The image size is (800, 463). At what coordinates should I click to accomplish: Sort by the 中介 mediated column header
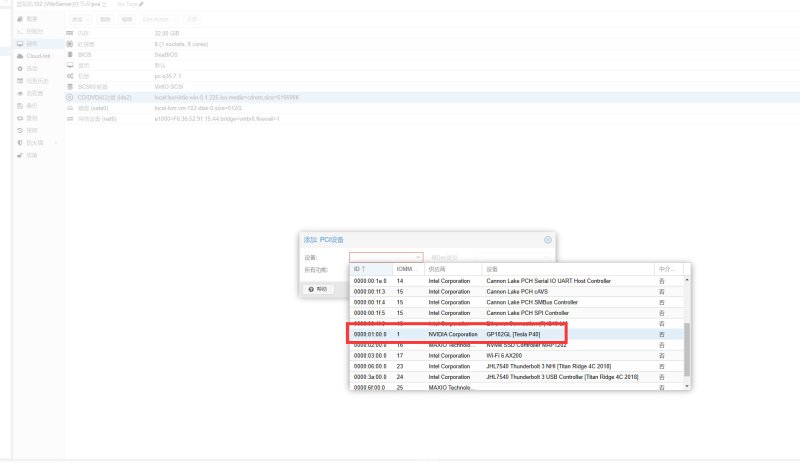coord(668,269)
